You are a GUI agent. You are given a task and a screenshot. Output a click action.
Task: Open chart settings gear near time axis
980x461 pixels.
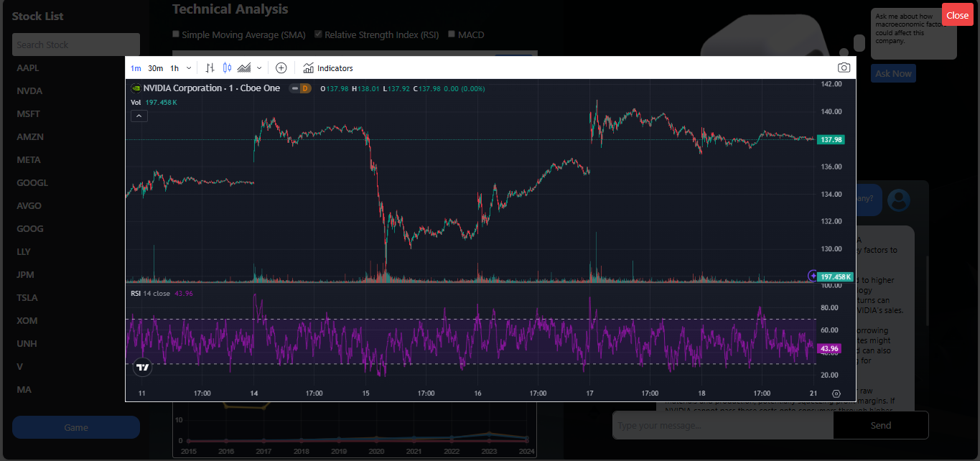[836, 394]
